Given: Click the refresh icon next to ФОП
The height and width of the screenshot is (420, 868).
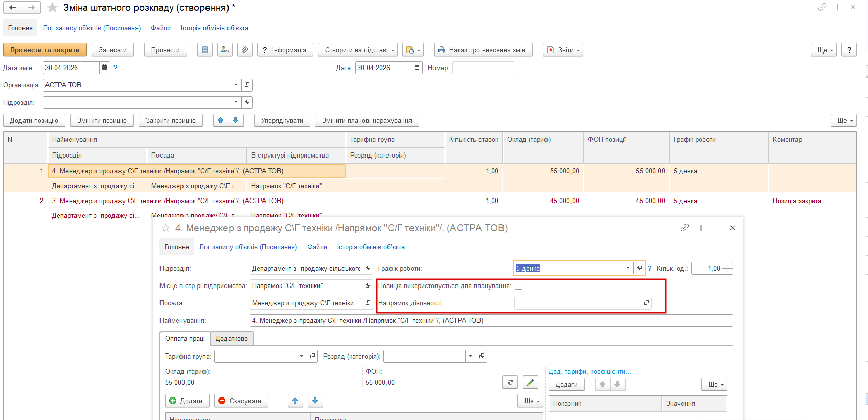Looking at the screenshot, I should click(x=510, y=382).
